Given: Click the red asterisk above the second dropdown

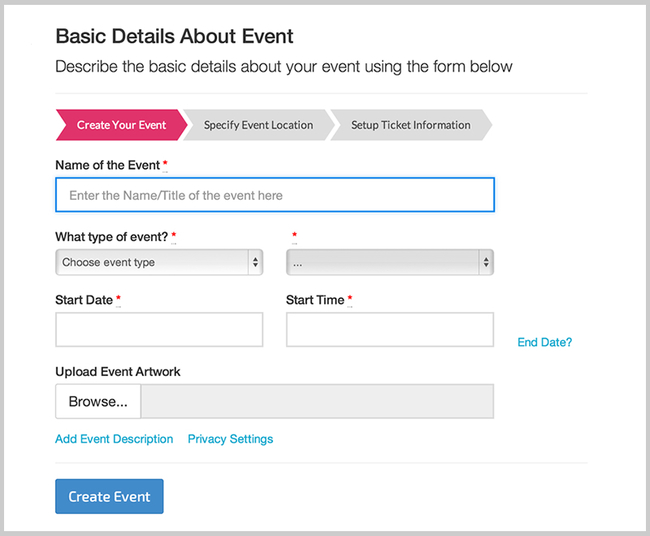Looking at the screenshot, I should point(294,237).
